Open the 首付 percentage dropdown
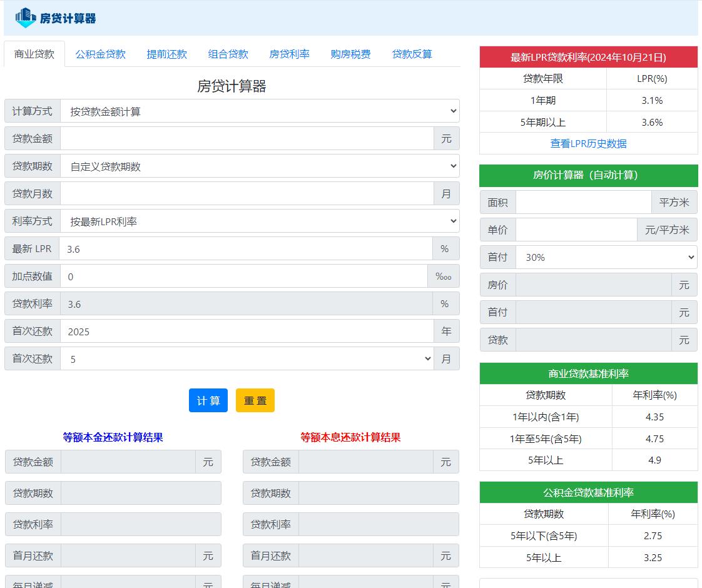 (606, 256)
